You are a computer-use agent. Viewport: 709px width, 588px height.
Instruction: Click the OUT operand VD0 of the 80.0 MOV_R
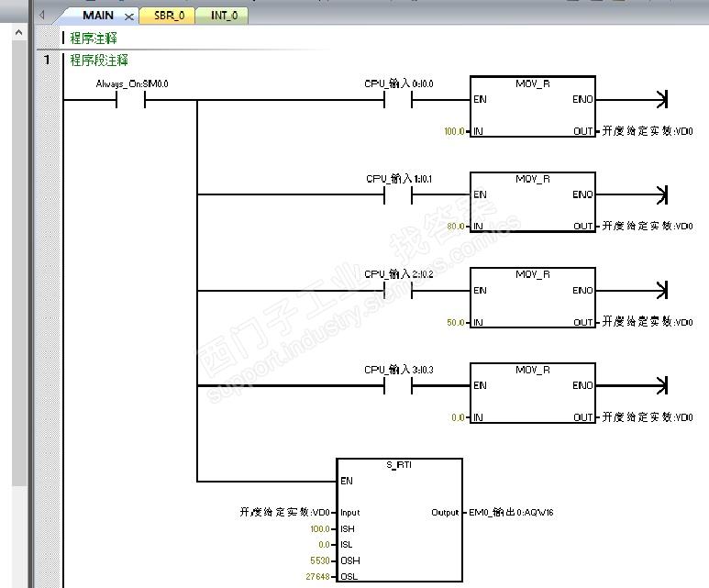point(647,226)
